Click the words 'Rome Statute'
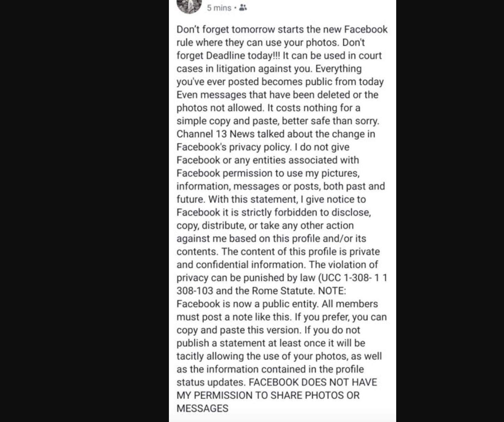 (283, 291)
